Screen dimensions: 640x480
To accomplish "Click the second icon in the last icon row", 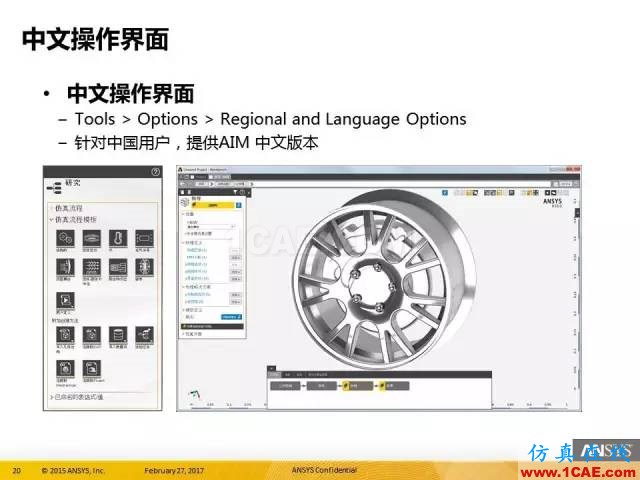I will [x=91, y=368].
